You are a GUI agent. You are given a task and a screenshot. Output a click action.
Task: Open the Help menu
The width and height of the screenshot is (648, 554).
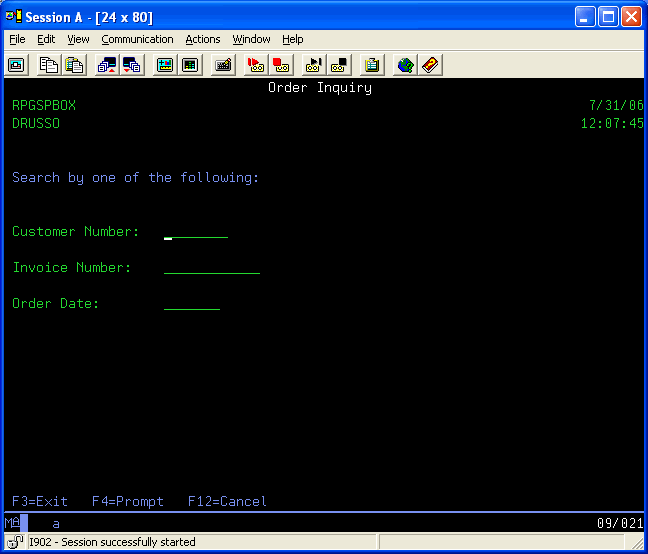pyautogui.click(x=293, y=39)
